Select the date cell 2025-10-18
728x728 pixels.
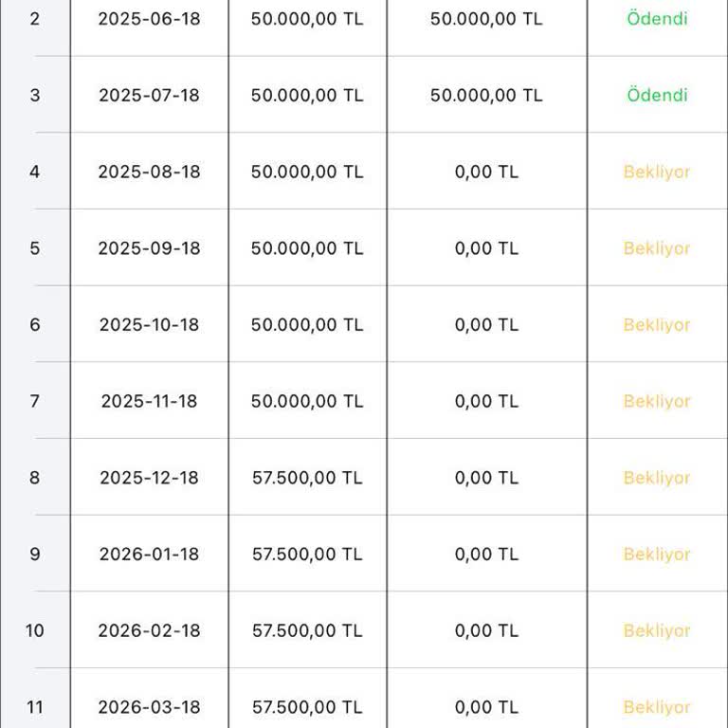(x=149, y=325)
